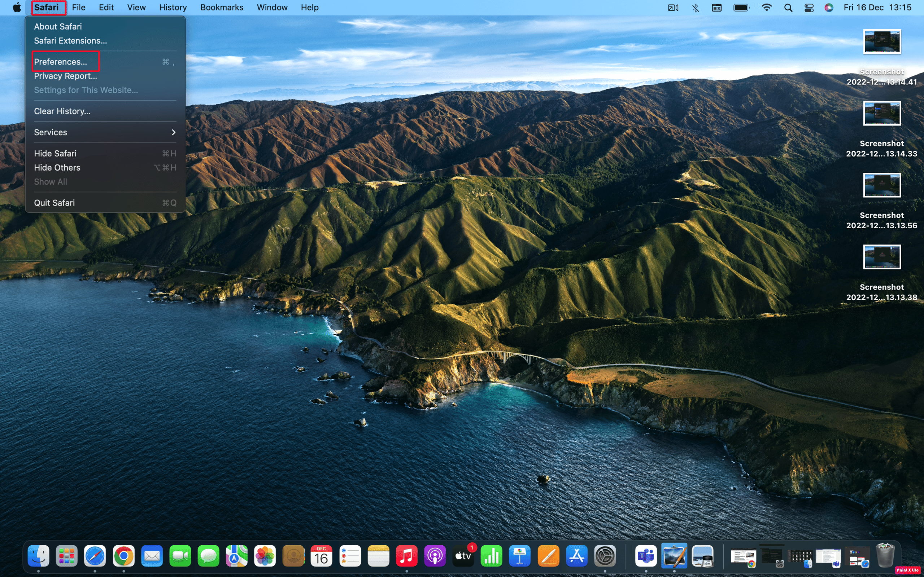Click Quit Safari
This screenshot has width=924, height=577.
click(x=54, y=203)
